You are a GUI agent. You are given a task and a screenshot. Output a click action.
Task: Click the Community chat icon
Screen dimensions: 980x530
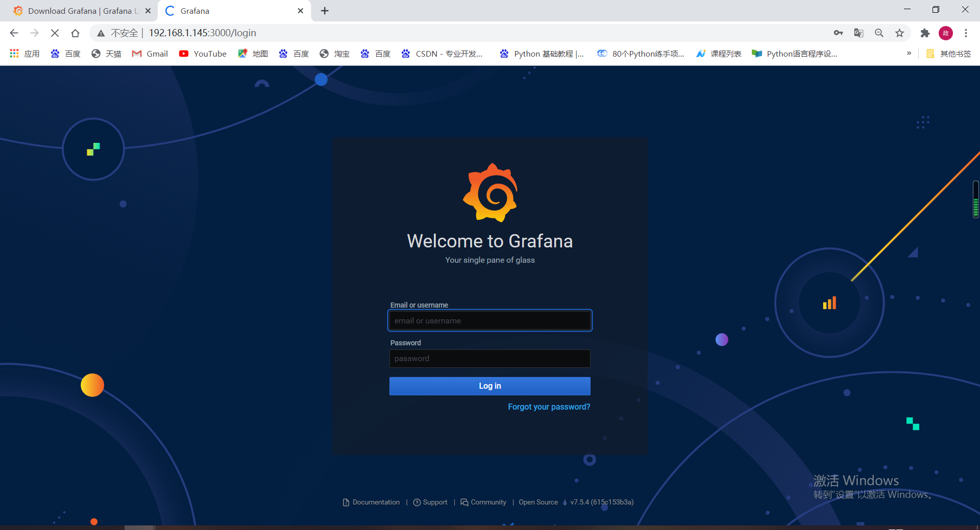point(464,502)
